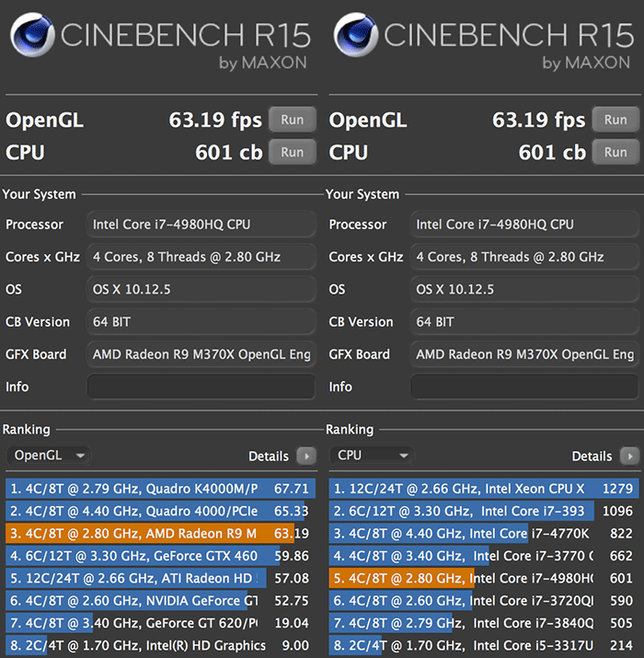Select highlighted i7-4980HQ ranking row 601

pos(484,578)
